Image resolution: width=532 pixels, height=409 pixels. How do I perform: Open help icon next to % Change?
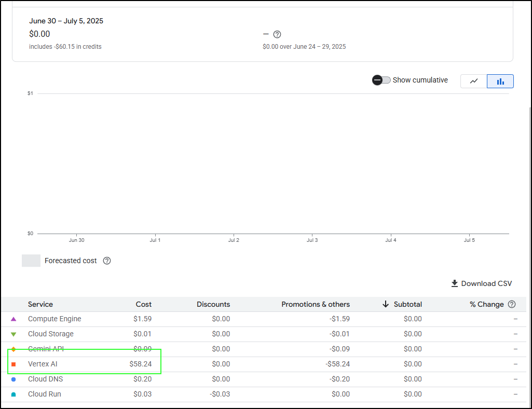tap(512, 304)
